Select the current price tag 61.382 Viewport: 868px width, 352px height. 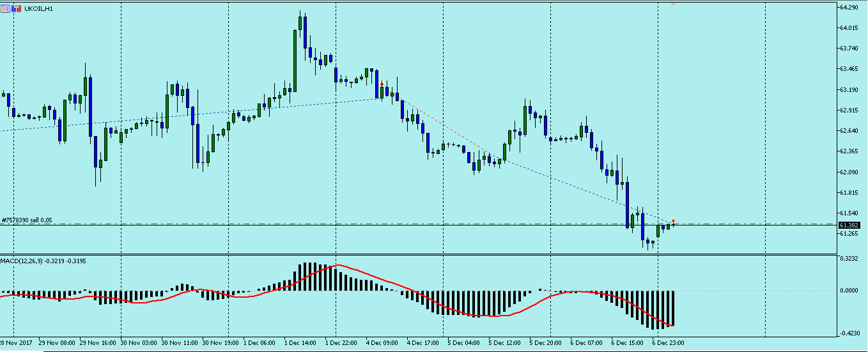(849, 225)
